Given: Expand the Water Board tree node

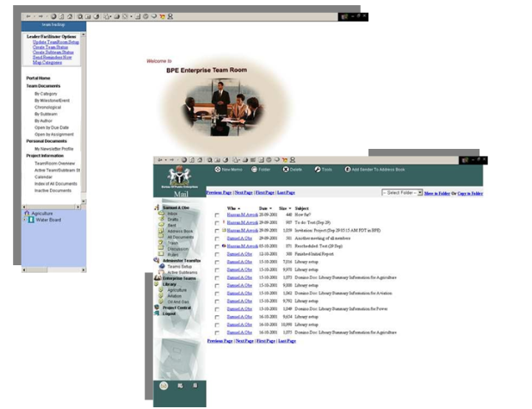Looking at the screenshot, I should (26, 220).
